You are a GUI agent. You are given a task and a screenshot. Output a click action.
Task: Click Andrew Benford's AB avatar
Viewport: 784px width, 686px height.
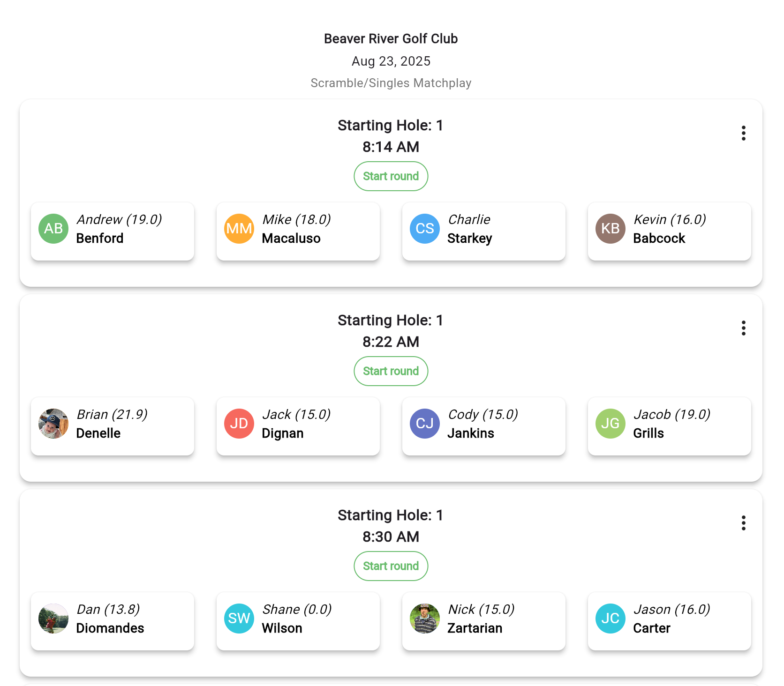[x=53, y=229]
